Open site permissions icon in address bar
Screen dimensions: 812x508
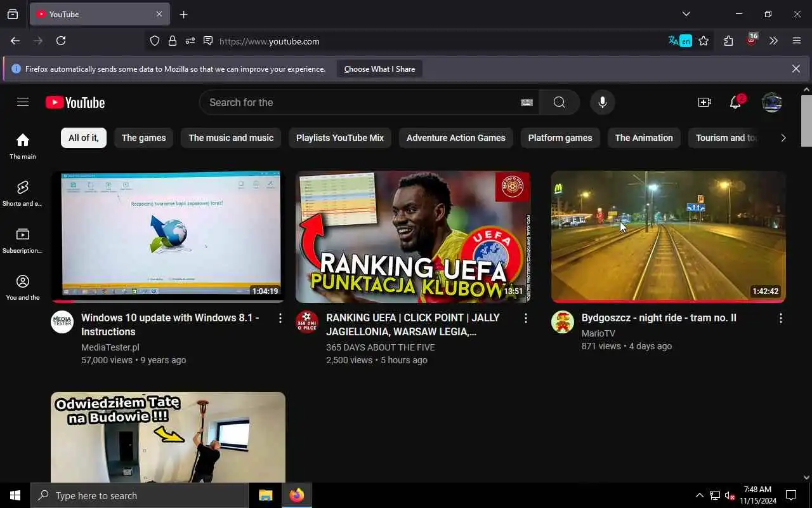190,41
